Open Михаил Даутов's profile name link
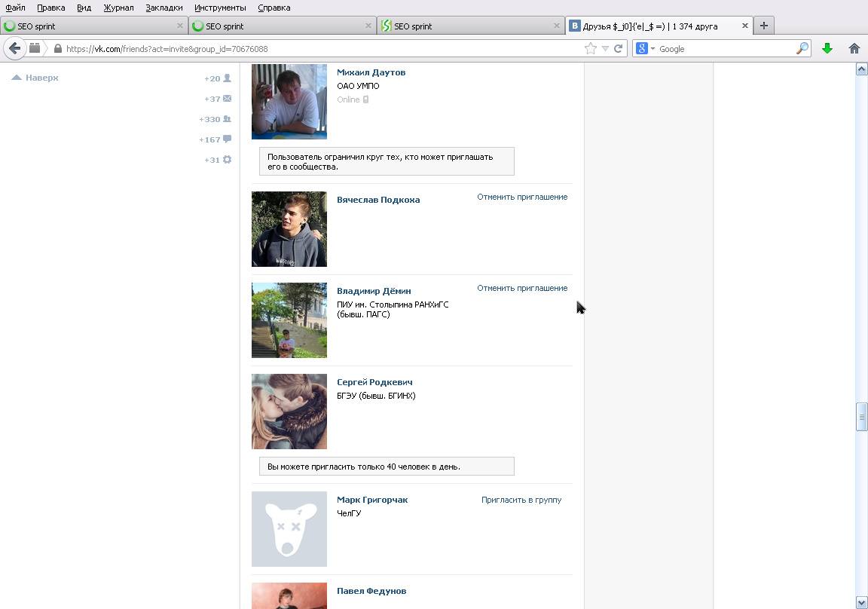 (x=371, y=72)
